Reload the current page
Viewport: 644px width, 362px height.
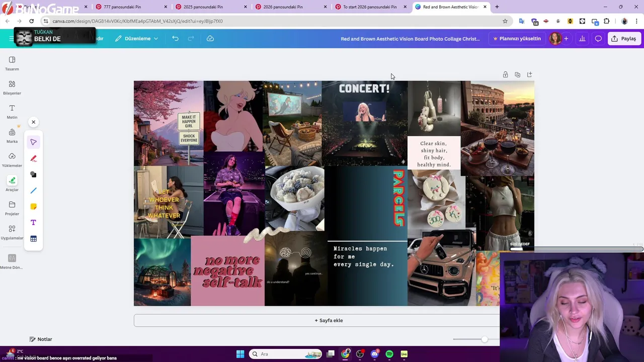(31, 21)
